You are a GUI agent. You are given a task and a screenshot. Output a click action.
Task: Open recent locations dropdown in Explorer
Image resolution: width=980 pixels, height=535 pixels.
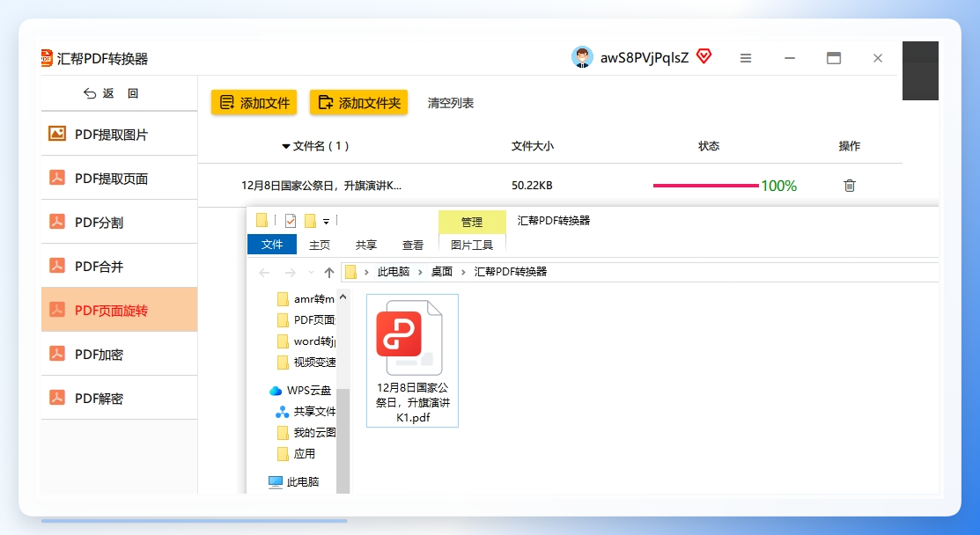pos(311,272)
